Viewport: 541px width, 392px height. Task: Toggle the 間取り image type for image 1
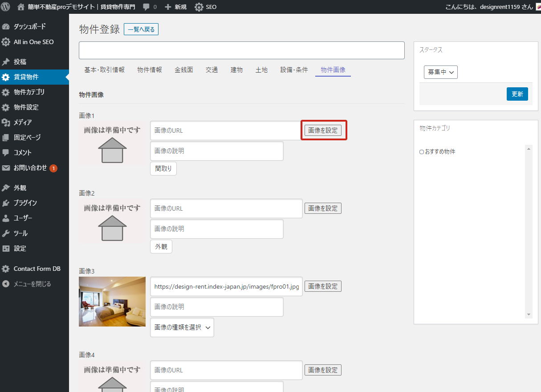(163, 169)
